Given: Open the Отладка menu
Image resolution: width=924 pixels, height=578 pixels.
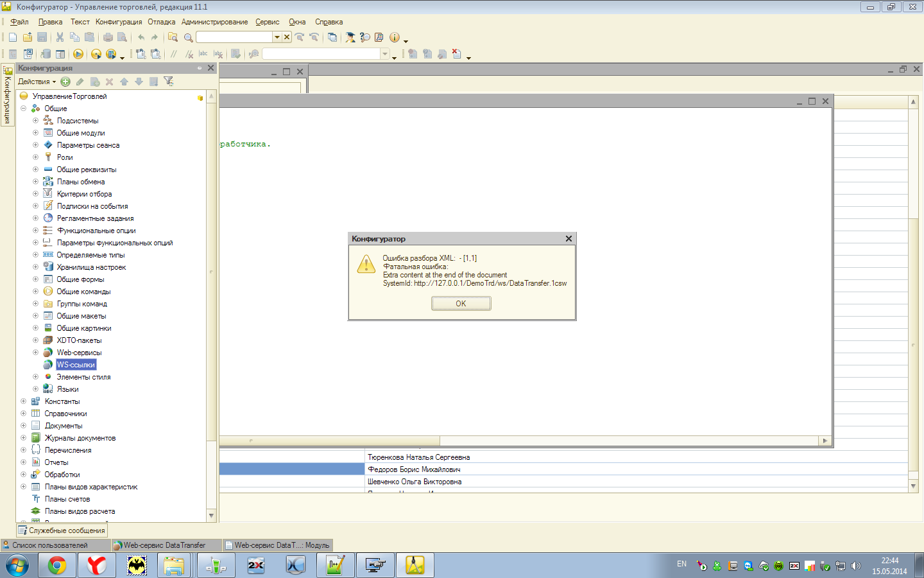Looking at the screenshot, I should (x=161, y=22).
